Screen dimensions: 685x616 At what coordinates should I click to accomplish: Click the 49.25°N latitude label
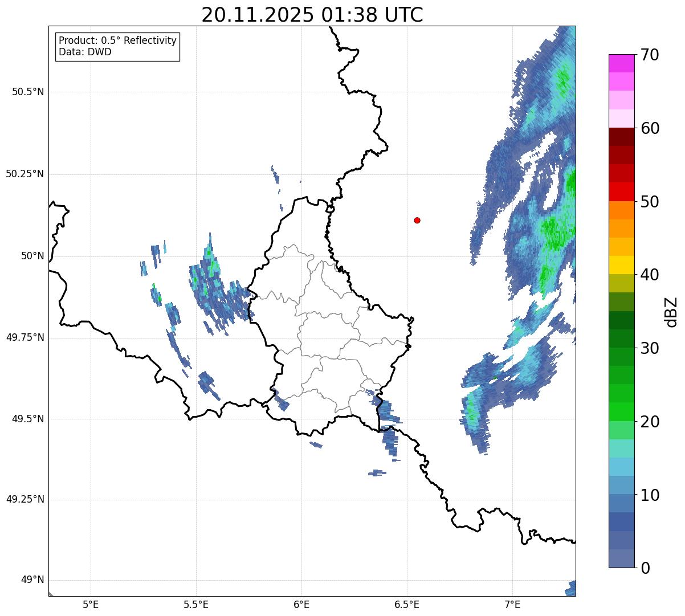coord(25,500)
